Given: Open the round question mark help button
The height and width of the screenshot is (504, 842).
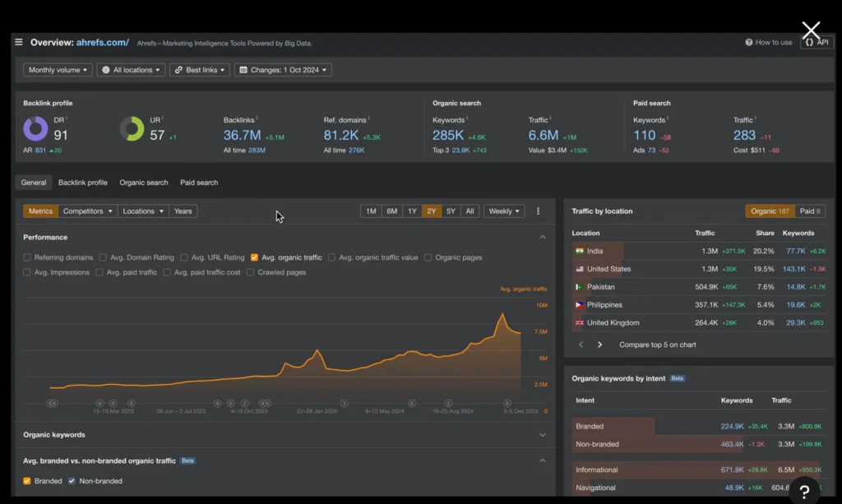Looking at the screenshot, I should click(804, 491).
